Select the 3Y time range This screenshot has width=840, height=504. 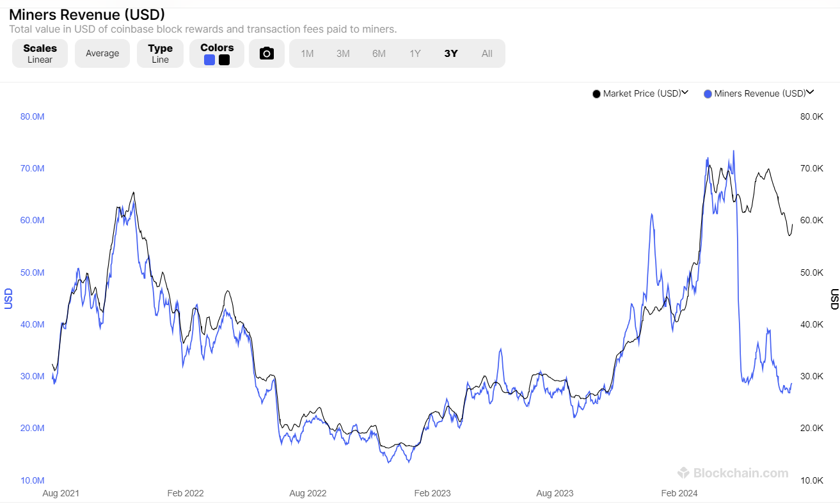[x=451, y=53]
